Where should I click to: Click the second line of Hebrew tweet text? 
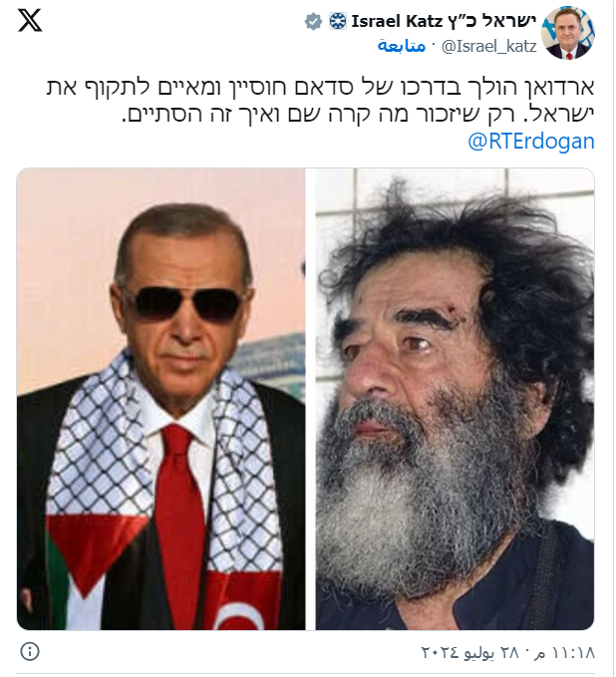pos(358,114)
